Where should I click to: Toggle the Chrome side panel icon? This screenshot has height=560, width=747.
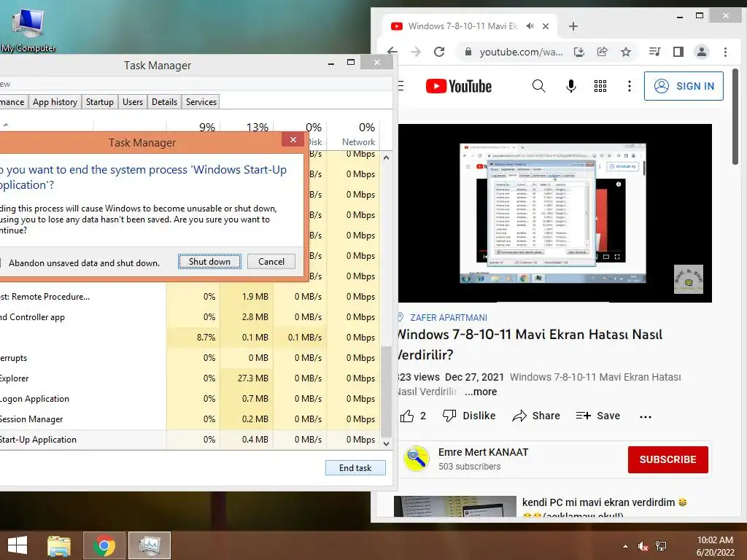pos(678,52)
